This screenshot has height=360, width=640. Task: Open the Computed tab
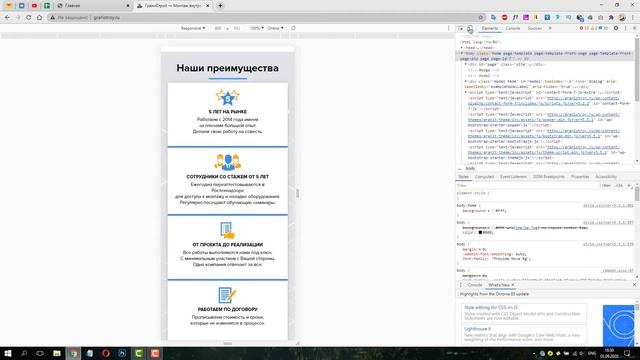point(484,177)
